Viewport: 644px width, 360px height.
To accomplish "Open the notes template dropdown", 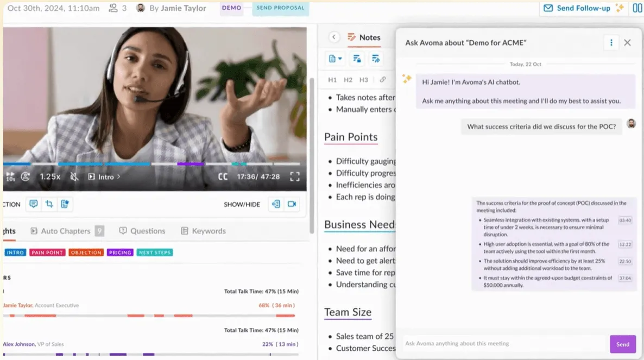I will 335,59.
